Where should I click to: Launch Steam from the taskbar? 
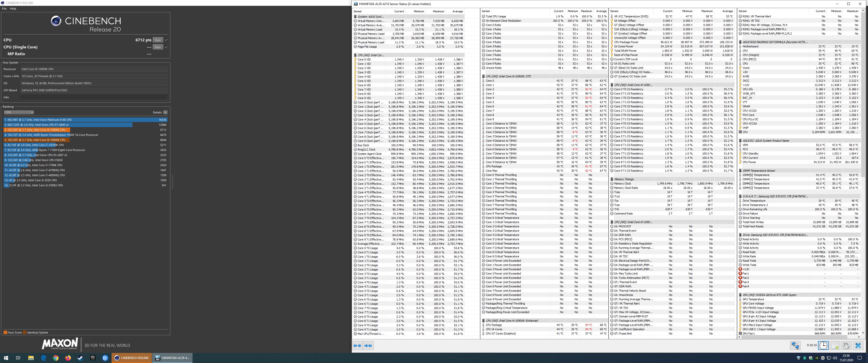[x=80, y=358]
